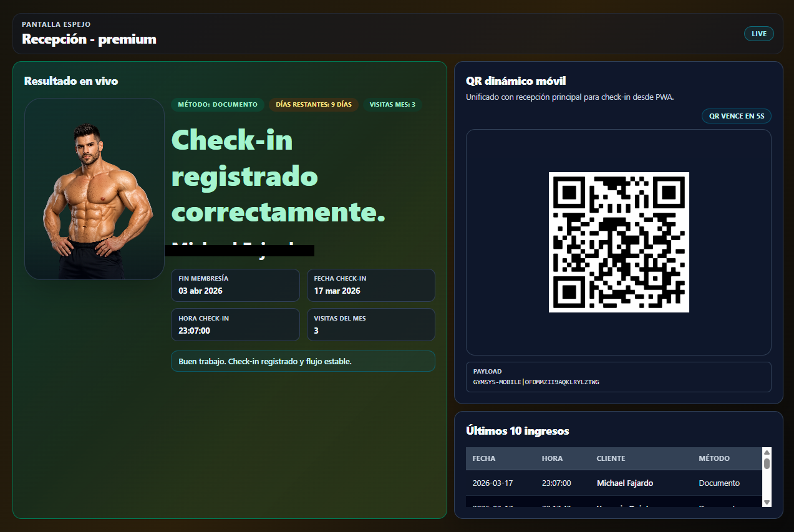The height and width of the screenshot is (532, 794).
Task: Click the 23:07:00 cell in table
Action: point(556,483)
